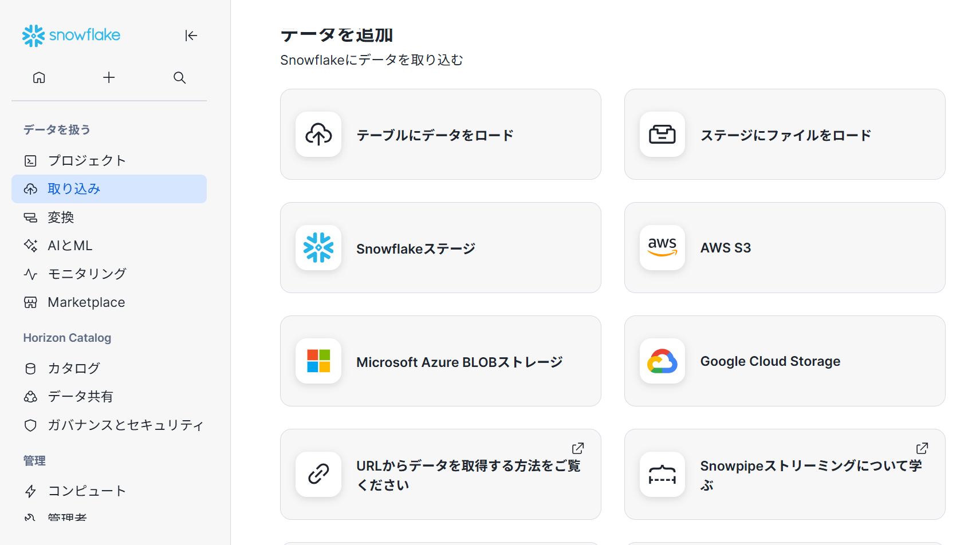Click the Horizon Catalog section label

click(x=67, y=338)
